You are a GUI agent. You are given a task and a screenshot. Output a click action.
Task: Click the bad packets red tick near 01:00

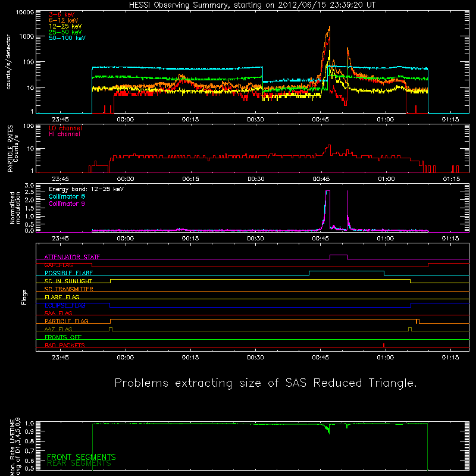pos(384,345)
